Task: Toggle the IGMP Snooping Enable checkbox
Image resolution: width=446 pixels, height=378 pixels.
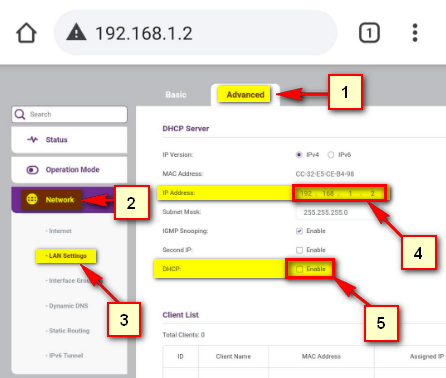Action: [299, 231]
